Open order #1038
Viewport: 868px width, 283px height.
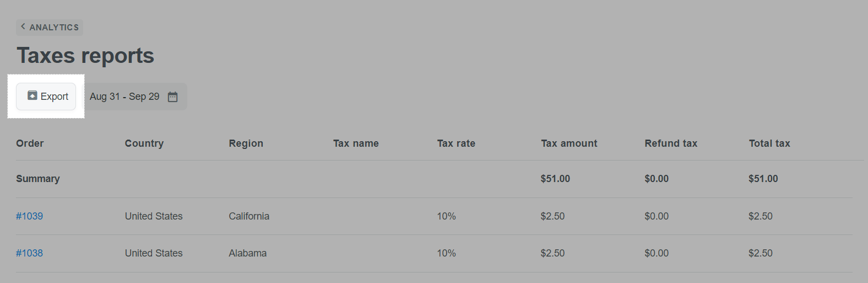29,253
